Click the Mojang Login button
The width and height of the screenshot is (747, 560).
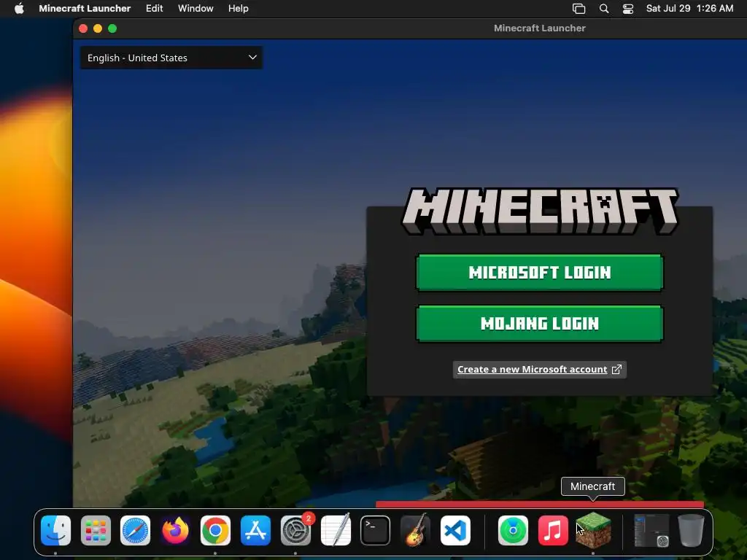(540, 324)
